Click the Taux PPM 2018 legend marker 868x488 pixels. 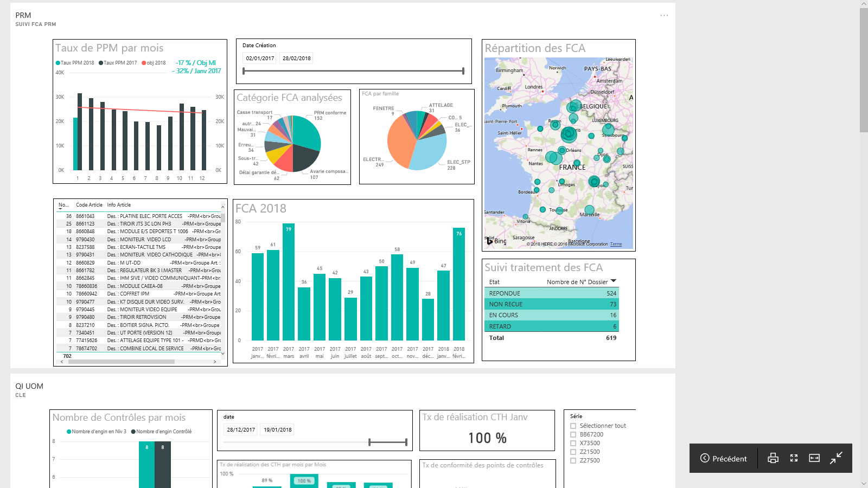point(58,63)
